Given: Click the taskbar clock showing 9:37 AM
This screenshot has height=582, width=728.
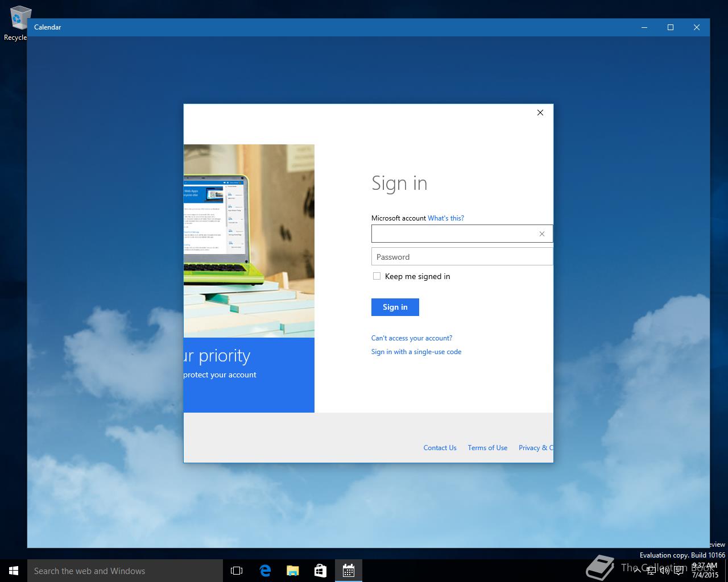Looking at the screenshot, I should tap(705, 571).
